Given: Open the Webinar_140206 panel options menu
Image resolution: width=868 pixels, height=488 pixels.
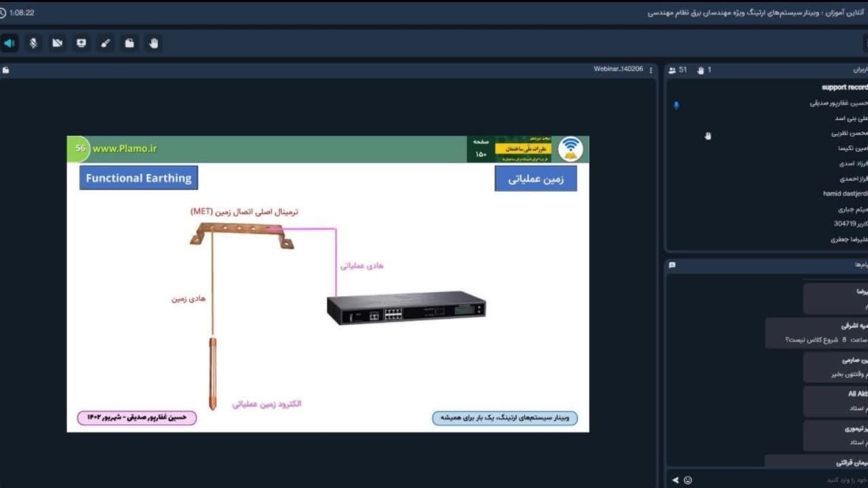Looking at the screenshot, I should pyautogui.click(x=651, y=70).
